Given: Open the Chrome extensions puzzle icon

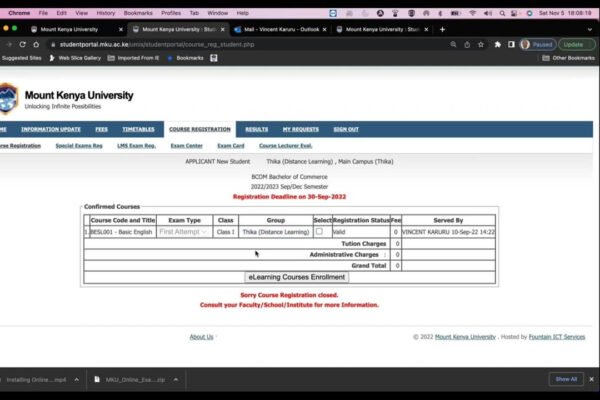Looking at the screenshot, I should click(497, 44).
